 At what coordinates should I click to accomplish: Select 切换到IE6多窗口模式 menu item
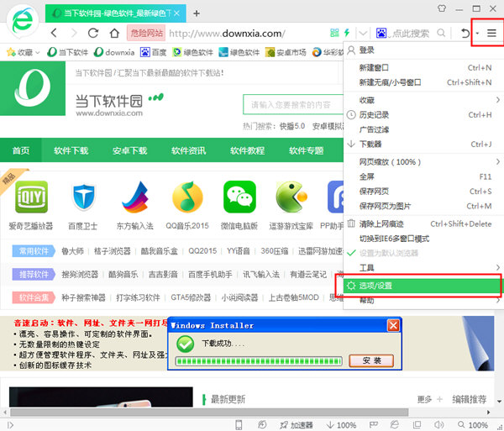(x=423, y=239)
